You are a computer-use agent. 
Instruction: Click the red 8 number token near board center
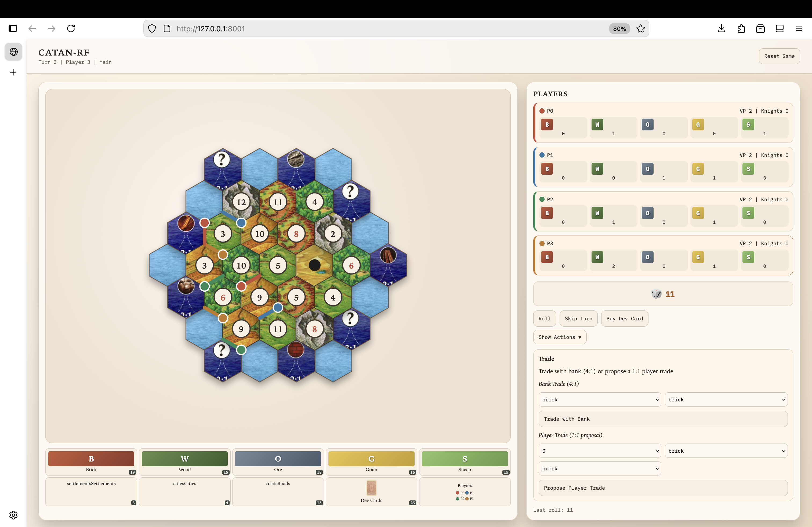296,234
